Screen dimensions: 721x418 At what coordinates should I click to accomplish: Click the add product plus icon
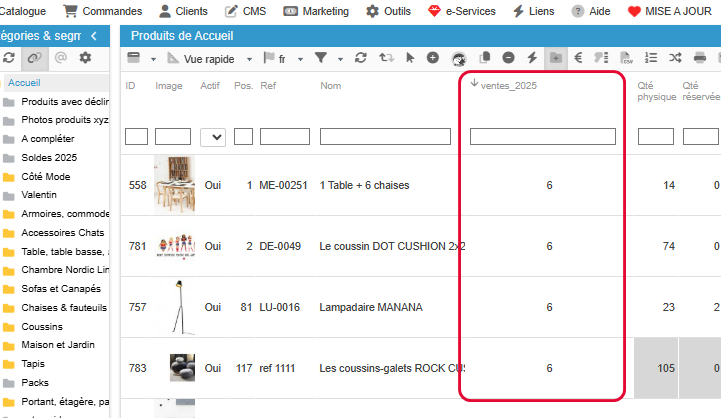tap(433, 58)
